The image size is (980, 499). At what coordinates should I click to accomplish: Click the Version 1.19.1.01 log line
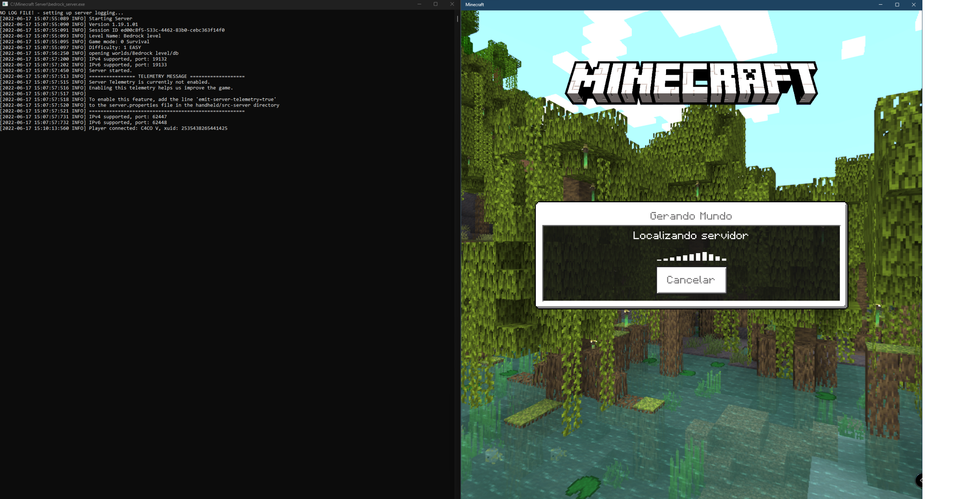pyautogui.click(x=113, y=24)
